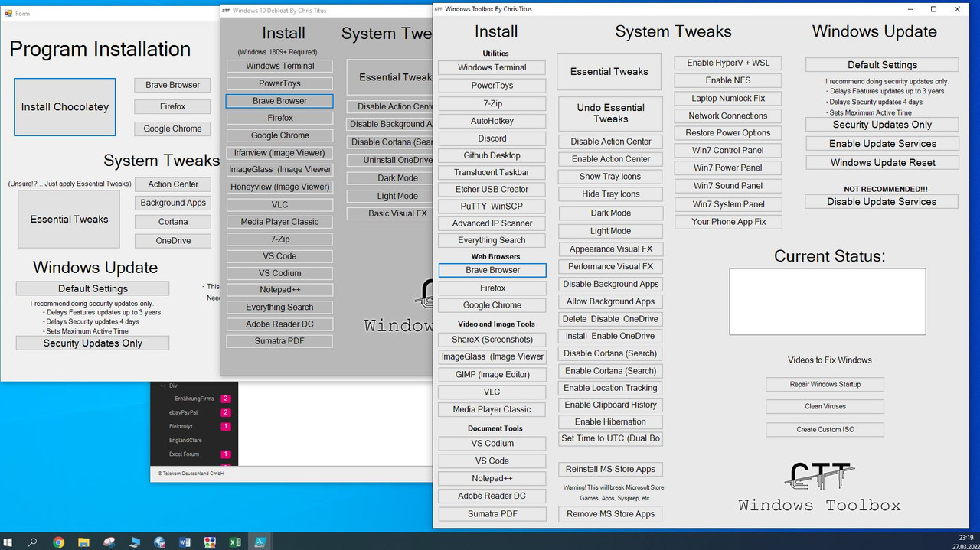This screenshot has width=980, height=550.
Task: Install Notepad++ in the Debloat window
Action: [279, 290]
